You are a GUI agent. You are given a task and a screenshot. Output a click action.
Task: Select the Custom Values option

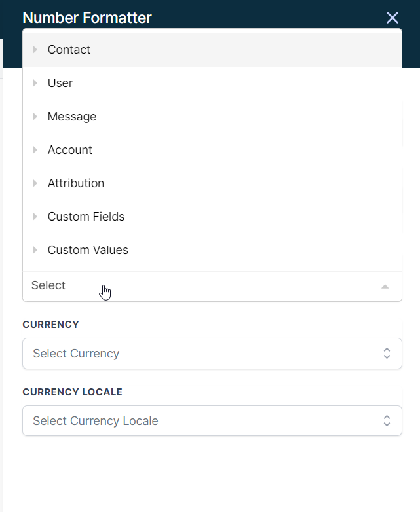pyautogui.click(x=212, y=250)
